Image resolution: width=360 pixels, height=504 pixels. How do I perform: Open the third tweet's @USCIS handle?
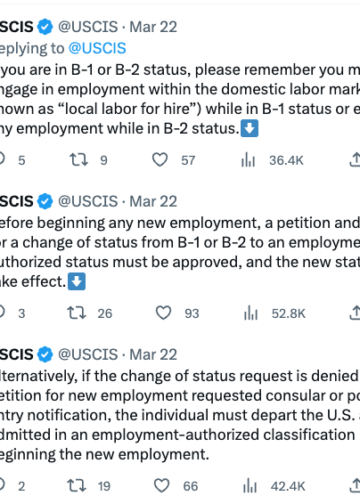(x=88, y=354)
